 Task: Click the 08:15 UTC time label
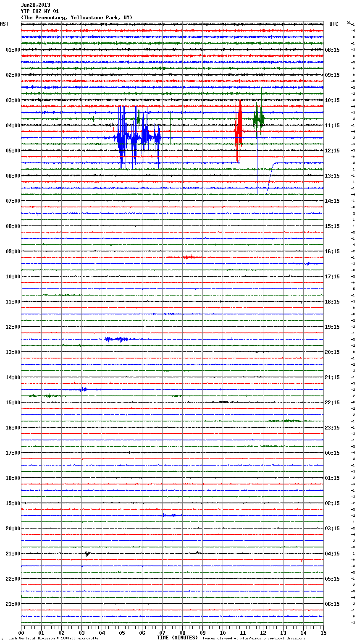[x=332, y=50]
